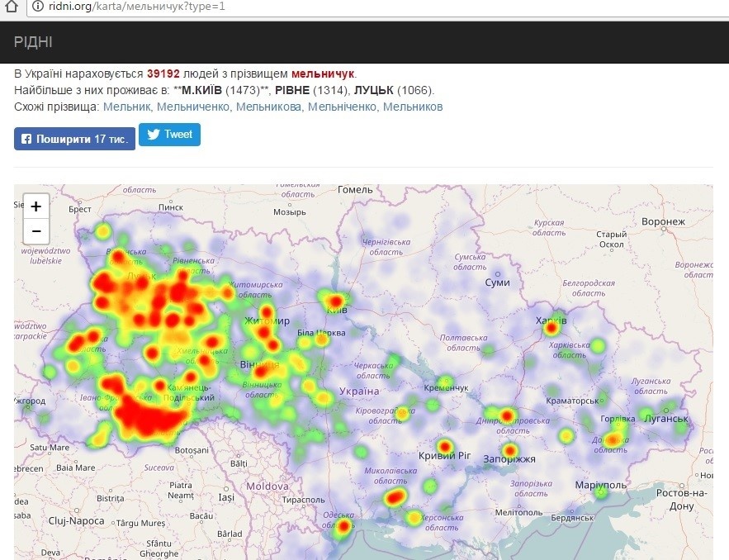Click the hotspot over Запоріжжя
Viewport: 729px width, 560px height.
pyautogui.click(x=510, y=450)
